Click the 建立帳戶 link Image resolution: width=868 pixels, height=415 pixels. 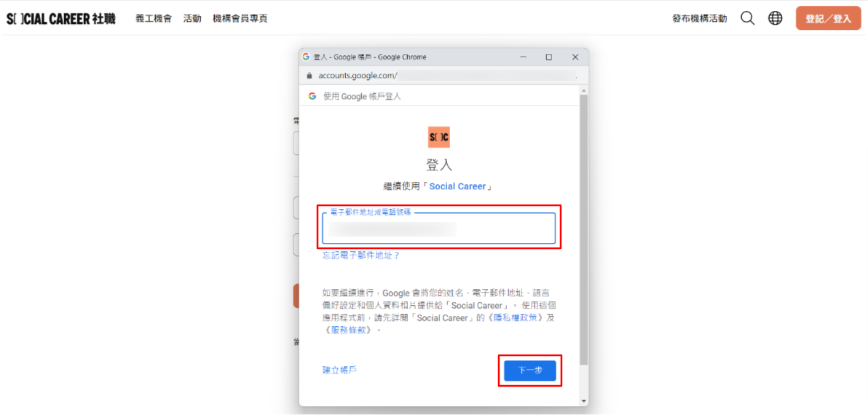[340, 370]
